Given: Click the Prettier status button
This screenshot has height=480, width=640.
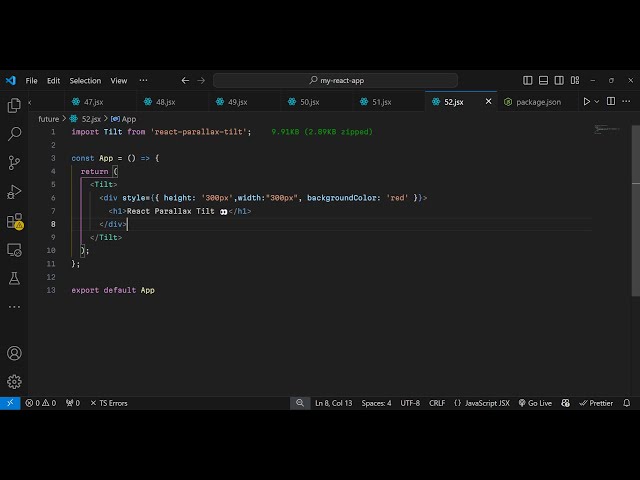Looking at the screenshot, I should 596,403.
